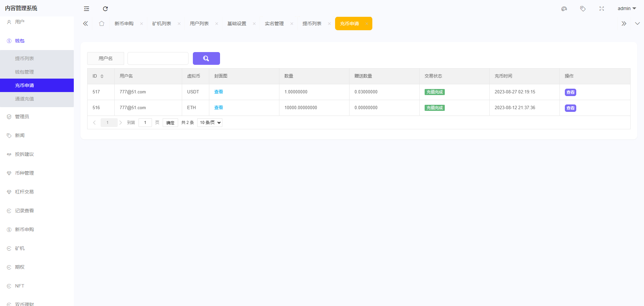Open the theme palette icon in the header
Viewport: 644px width, 306px height.
click(x=564, y=8)
